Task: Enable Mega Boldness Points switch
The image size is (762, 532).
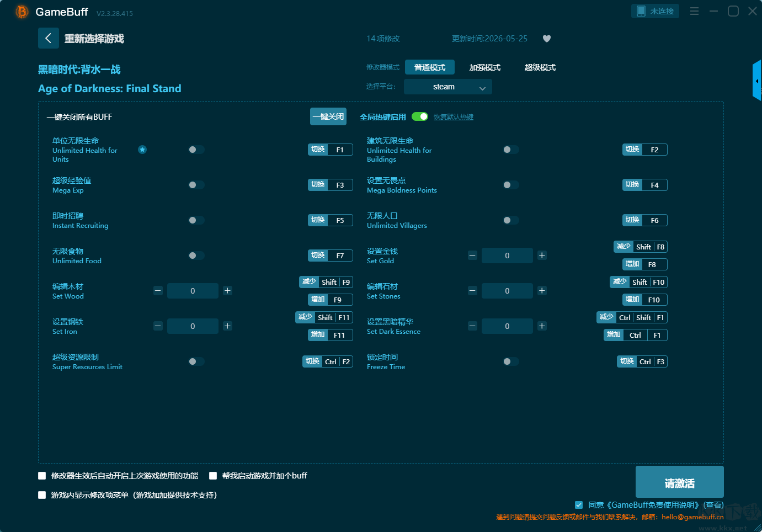Action: point(511,185)
